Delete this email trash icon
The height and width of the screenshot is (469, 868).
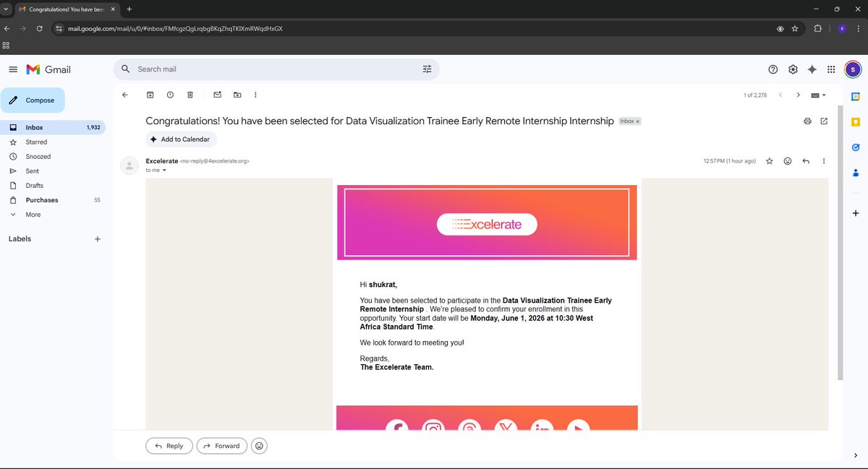click(190, 95)
